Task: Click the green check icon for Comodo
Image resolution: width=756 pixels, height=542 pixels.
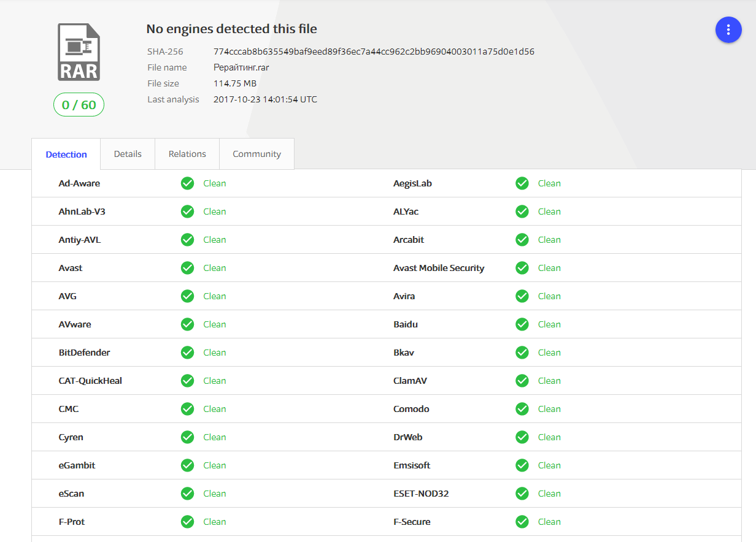Action: [522, 409]
